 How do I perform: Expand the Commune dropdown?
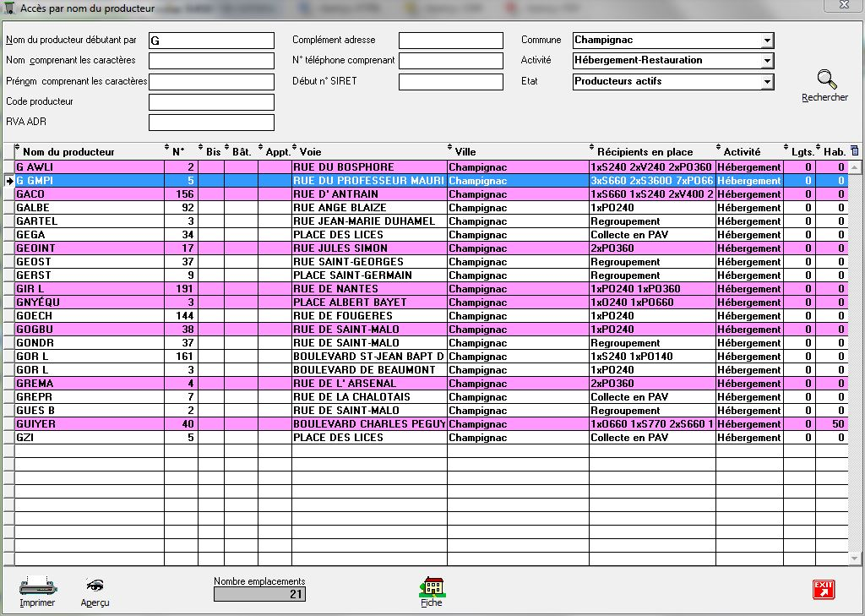(766, 41)
